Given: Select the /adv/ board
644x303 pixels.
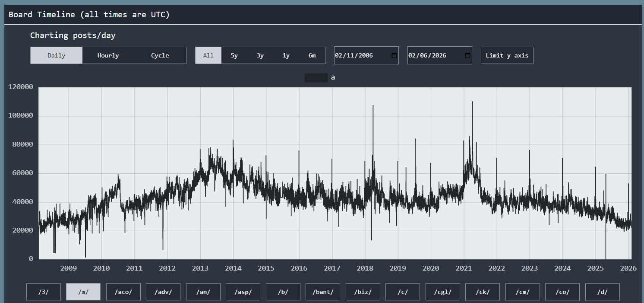Looking at the screenshot, I should coord(163,292).
